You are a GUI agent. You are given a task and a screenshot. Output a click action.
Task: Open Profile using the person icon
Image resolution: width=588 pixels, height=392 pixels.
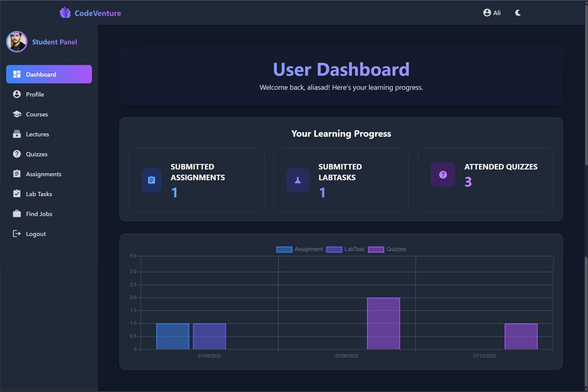click(x=17, y=94)
